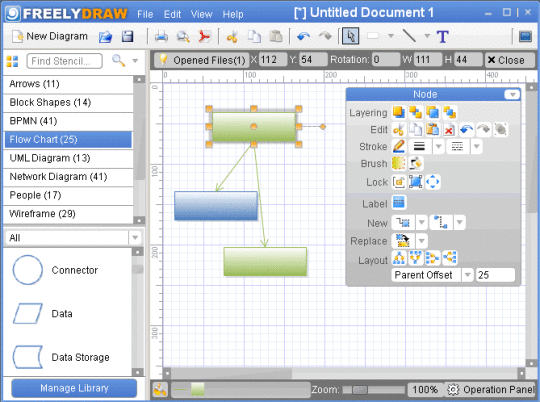Open shape tool dropdown arrow
The image size is (540, 402).
391,36
